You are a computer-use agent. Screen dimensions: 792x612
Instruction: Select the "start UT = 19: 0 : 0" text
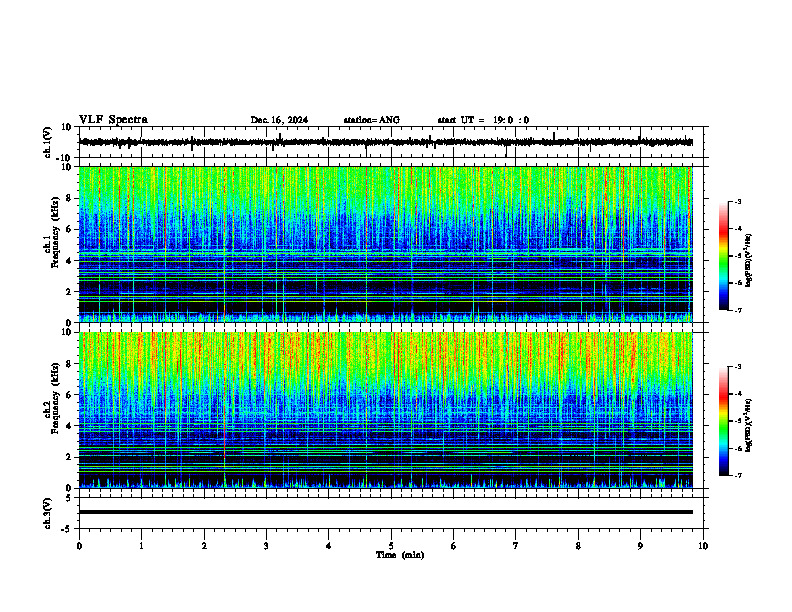483,120
